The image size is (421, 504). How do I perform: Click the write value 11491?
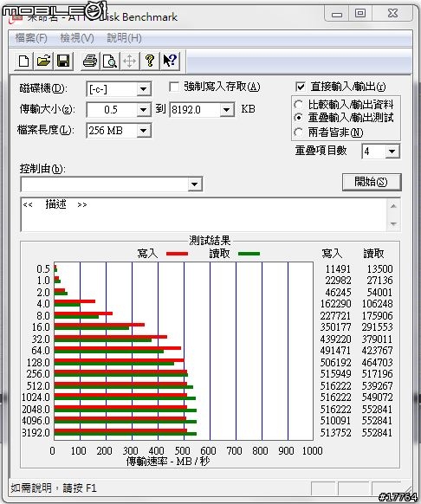pos(338,268)
